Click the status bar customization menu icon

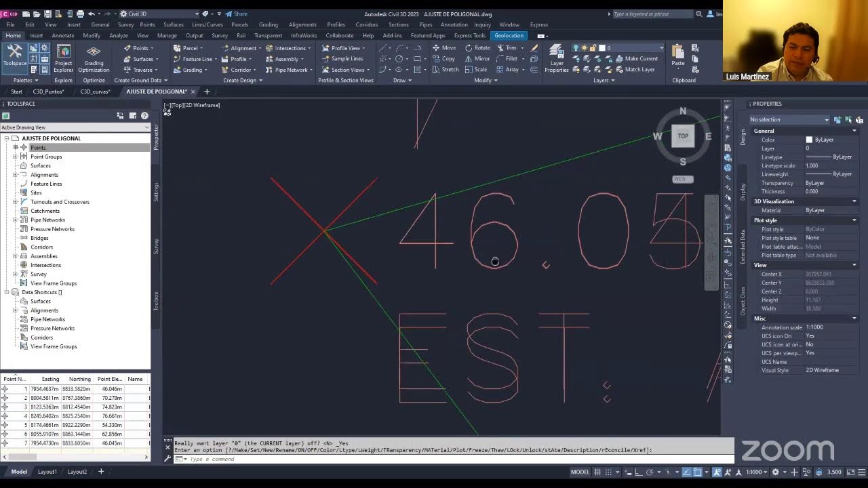pos(862,472)
